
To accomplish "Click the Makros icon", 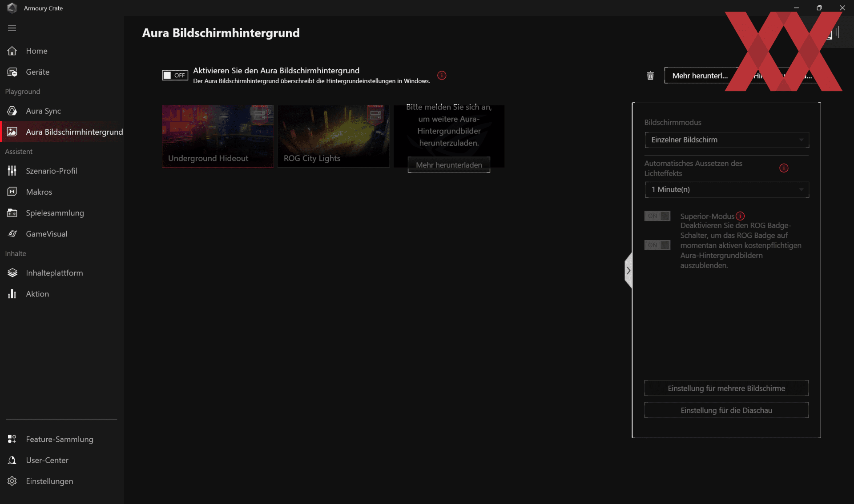I will (x=12, y=192).
